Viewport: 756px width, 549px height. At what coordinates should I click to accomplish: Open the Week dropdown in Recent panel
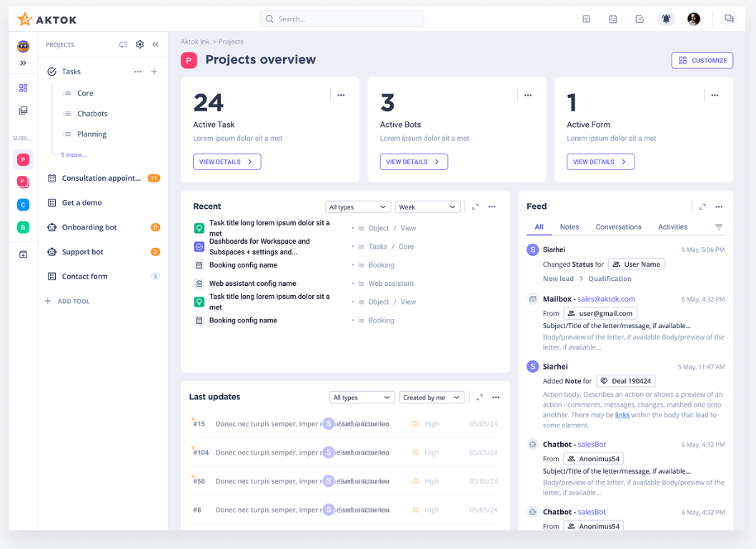tap(427, 206)
